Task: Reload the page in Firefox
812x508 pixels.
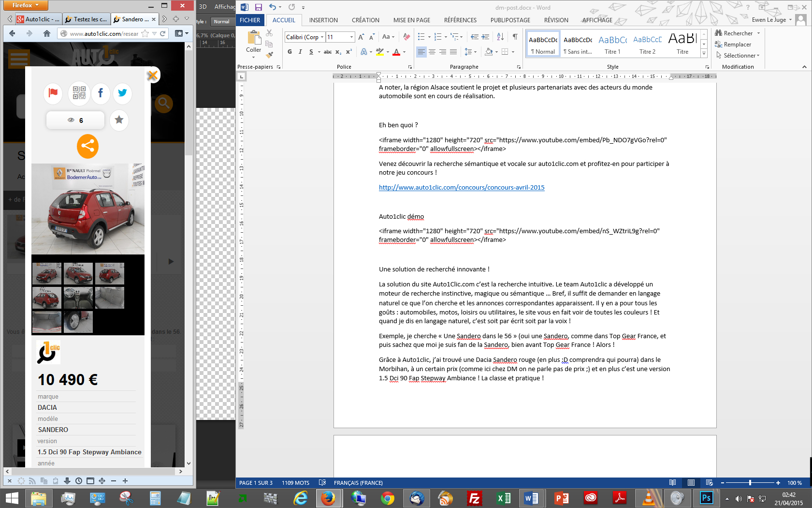Action: pyautogui.click(x=163, y=33)
